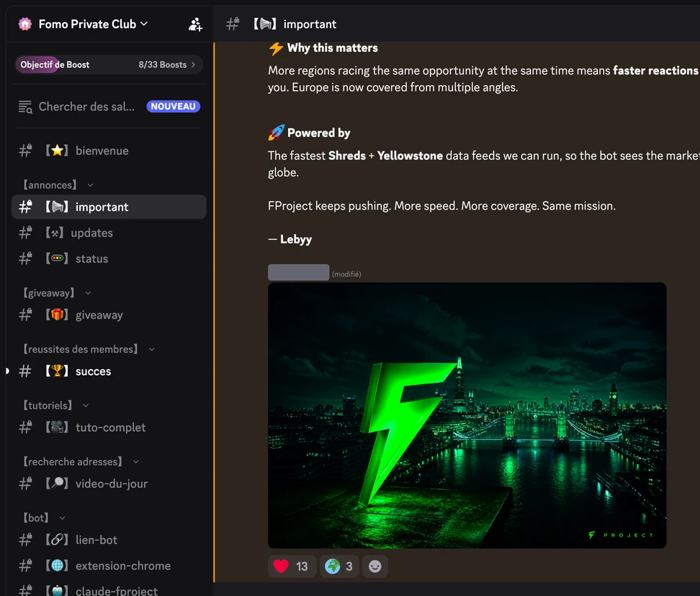
Task: Open Chercher des salons browser
Action: pos(109,107)
